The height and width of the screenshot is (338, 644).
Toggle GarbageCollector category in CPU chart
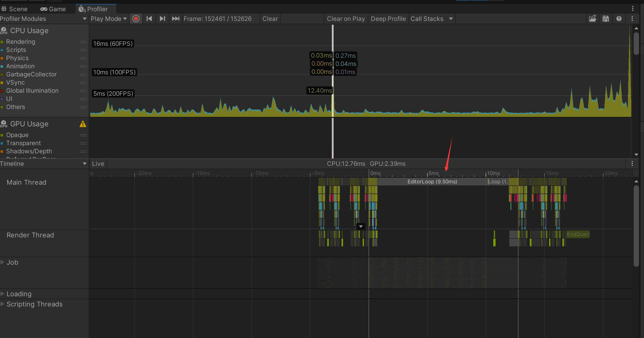(x=2, y=74)
